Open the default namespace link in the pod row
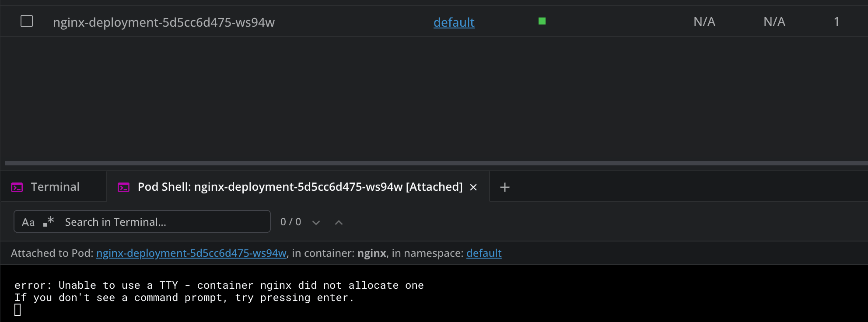The image size is (868, 322). click(x=454, y=22)
